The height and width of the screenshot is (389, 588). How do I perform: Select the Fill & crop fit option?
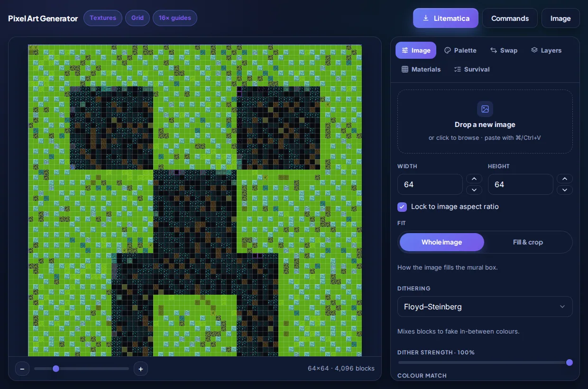click(x=528, y=242)
